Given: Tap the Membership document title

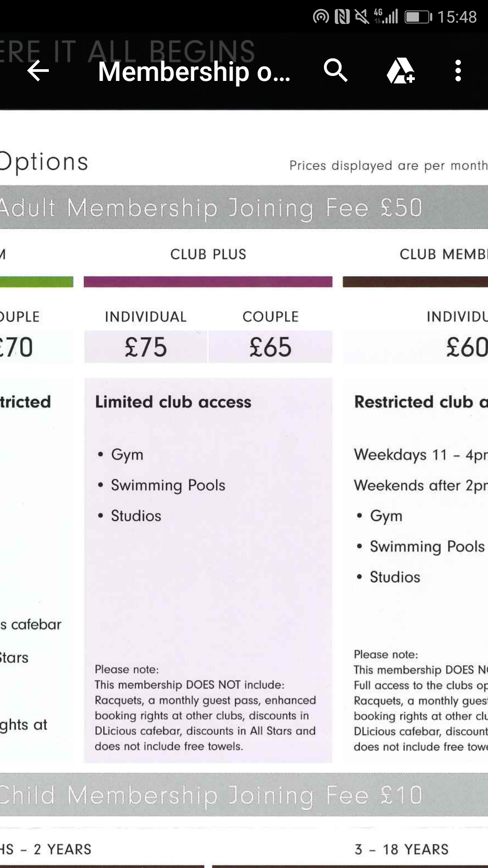Looking at the screenshot, I should tap(194, 71).
